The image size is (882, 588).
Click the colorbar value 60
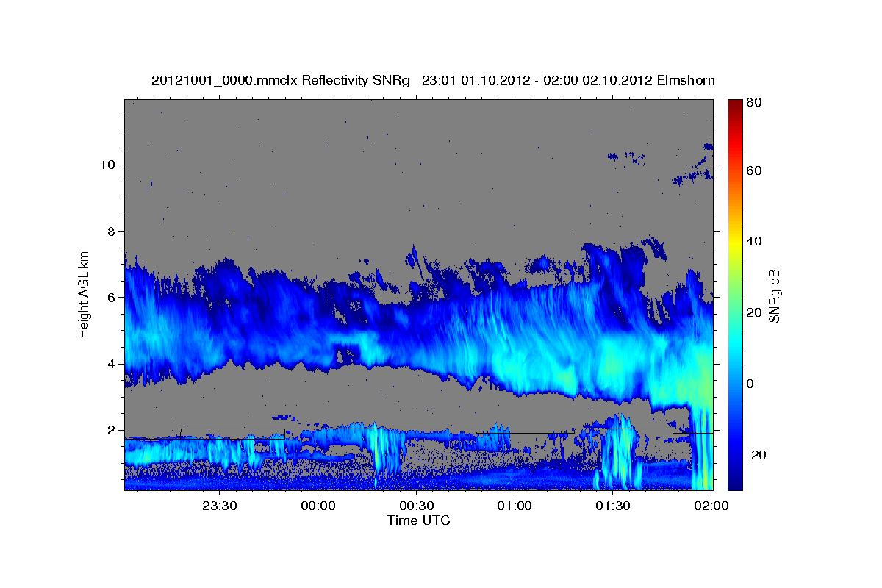(753, 171)
